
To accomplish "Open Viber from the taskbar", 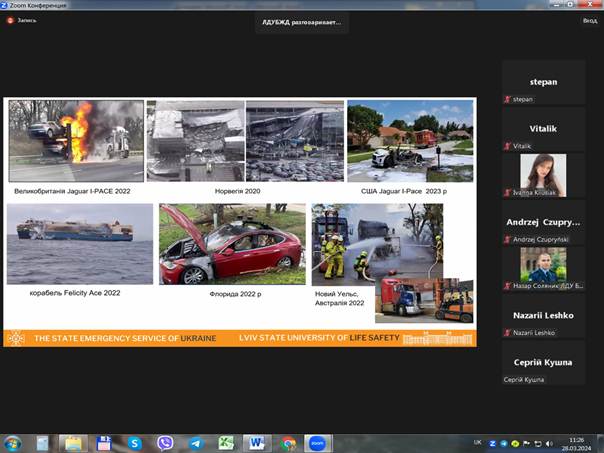I will point(165,442).
